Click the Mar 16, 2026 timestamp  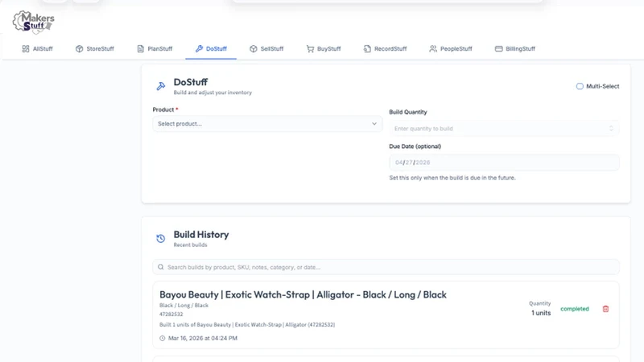click(x=203, y=338)
